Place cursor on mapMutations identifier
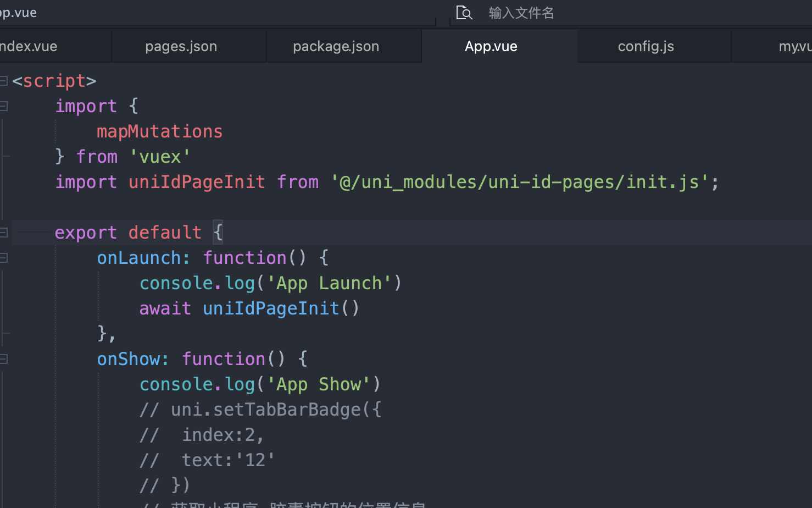This screenshot has height=508, width=812. (159, 131)
